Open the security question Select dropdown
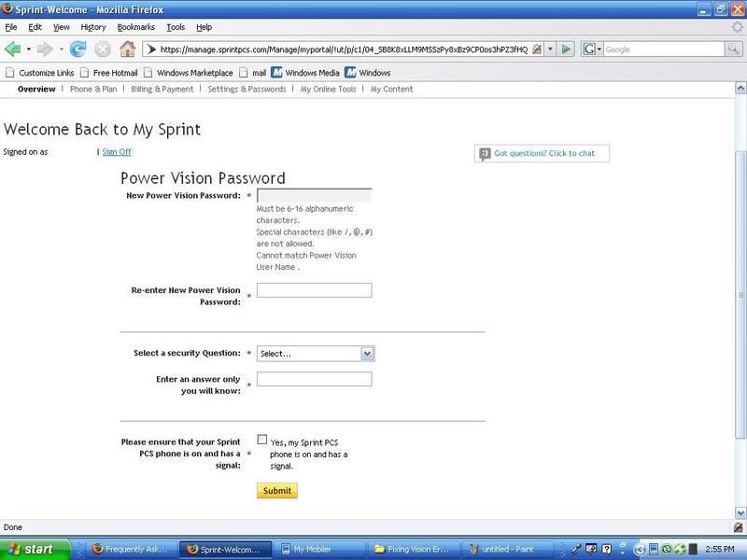The image size is (747, 560). tap(367, 354)
